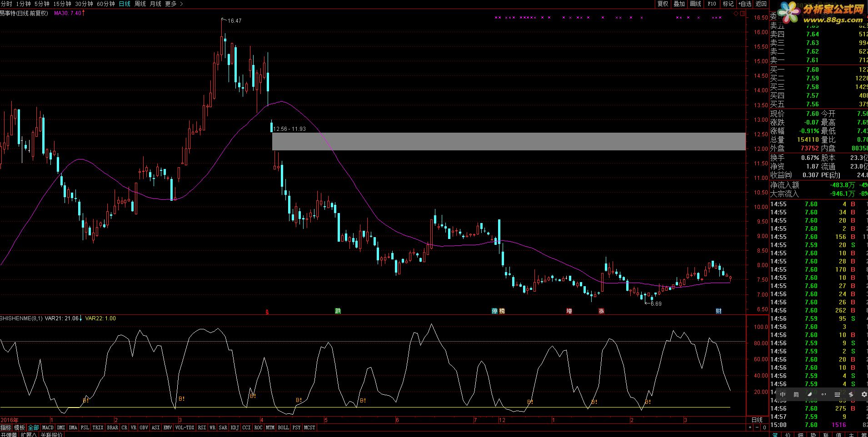
Task: Switch to 5分钟 period
Action: coord(42,4)
